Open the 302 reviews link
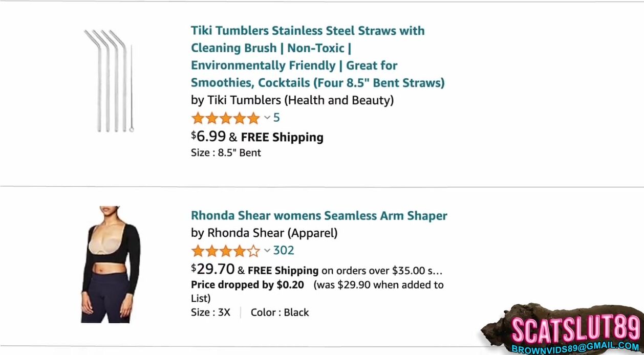644x355 pixels. click(284, 250)
